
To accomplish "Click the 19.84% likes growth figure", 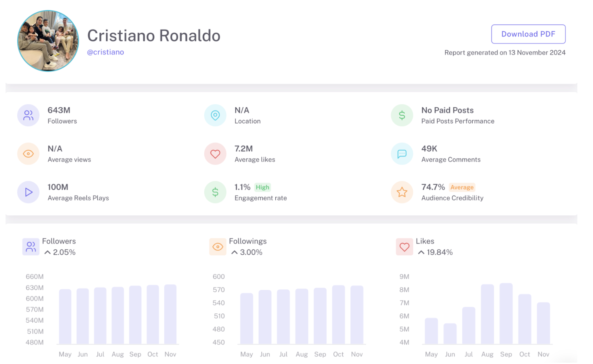I will (440, 253).
